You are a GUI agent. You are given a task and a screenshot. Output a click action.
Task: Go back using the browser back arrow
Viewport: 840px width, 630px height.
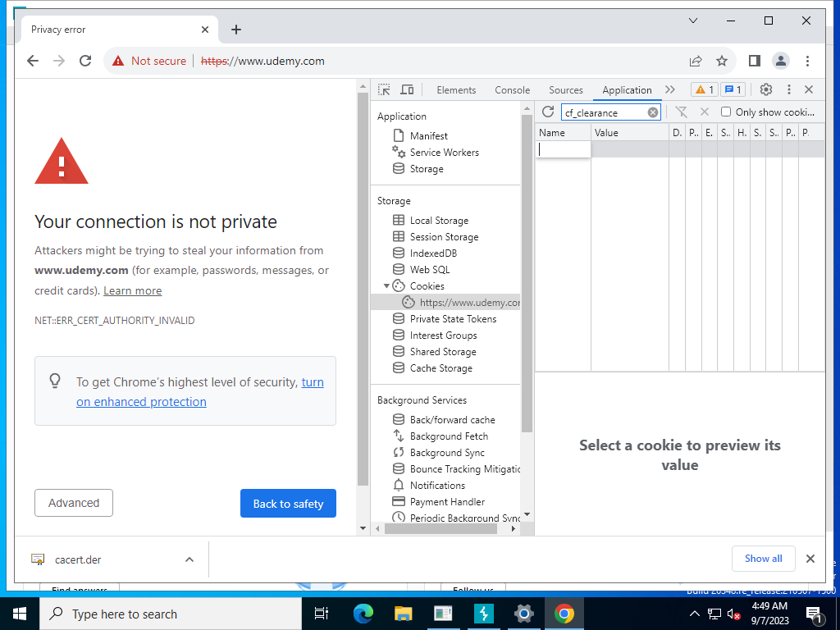(x=33, y=61)
